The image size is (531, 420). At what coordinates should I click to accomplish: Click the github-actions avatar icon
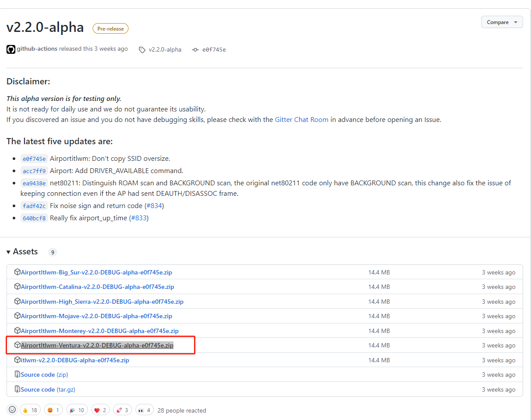(11, 49)
